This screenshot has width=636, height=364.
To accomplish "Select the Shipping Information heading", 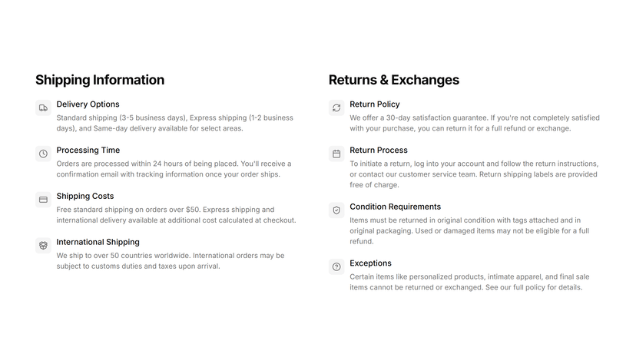I will tap(100, 80).
